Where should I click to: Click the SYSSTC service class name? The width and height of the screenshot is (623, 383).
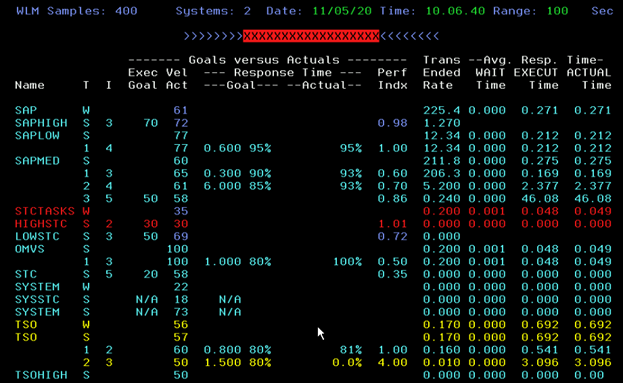pos(37,299)
